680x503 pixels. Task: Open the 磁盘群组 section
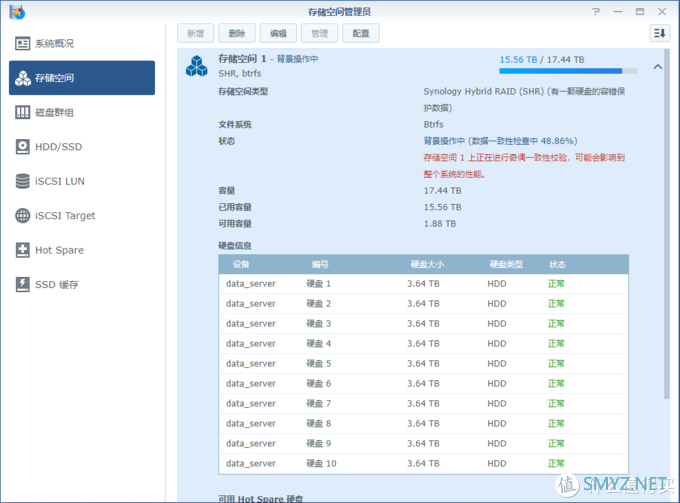click(x=82, y=112)
